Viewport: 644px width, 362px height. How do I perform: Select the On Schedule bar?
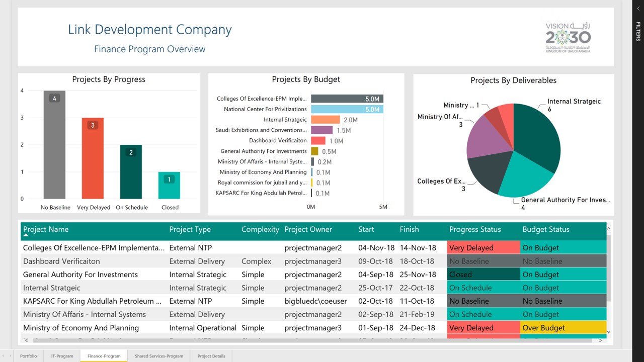131,172
